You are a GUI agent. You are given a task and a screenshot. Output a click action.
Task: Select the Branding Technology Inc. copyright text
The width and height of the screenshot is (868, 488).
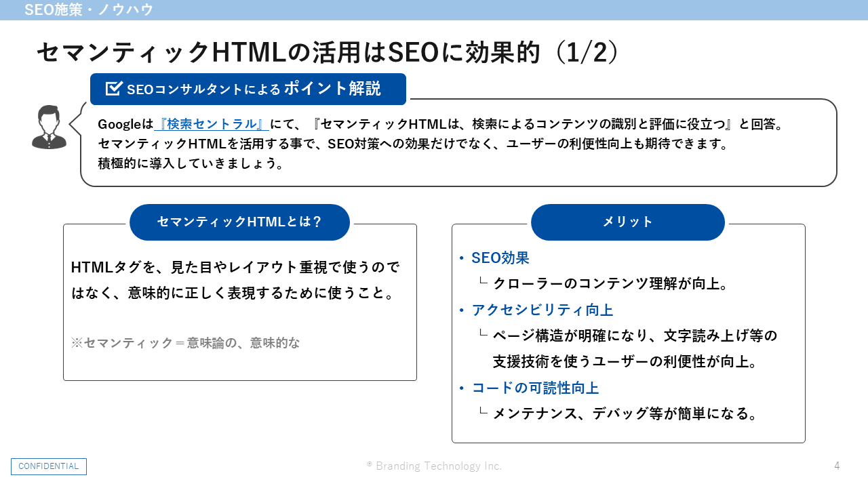pos(434,466)
